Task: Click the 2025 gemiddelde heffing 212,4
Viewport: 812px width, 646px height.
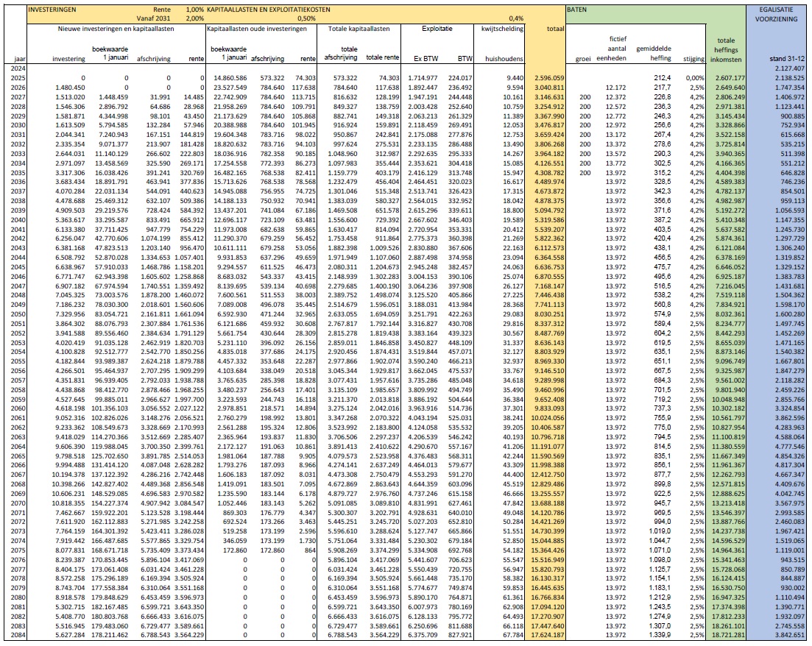Action: click(x=663, y=78)
